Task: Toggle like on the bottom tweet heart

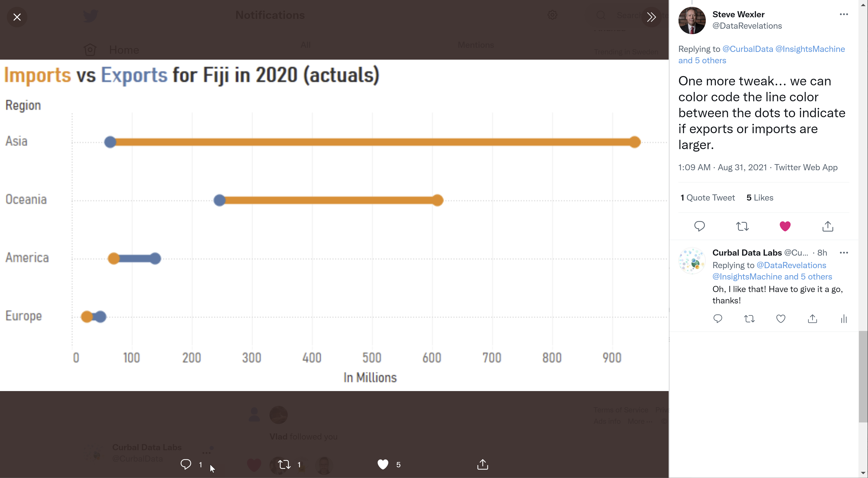Action: tap(383, 465)
